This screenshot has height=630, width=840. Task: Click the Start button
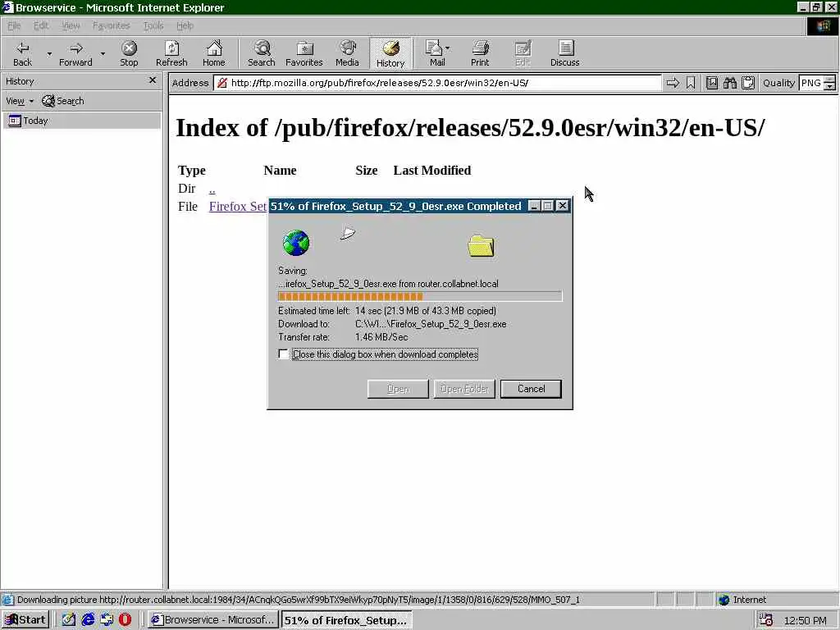(x=25, y=620)
